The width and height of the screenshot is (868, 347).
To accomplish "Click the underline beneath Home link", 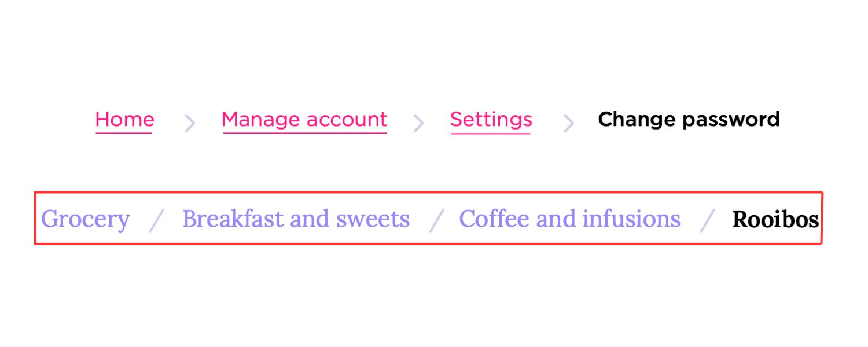I will [124, 133].
